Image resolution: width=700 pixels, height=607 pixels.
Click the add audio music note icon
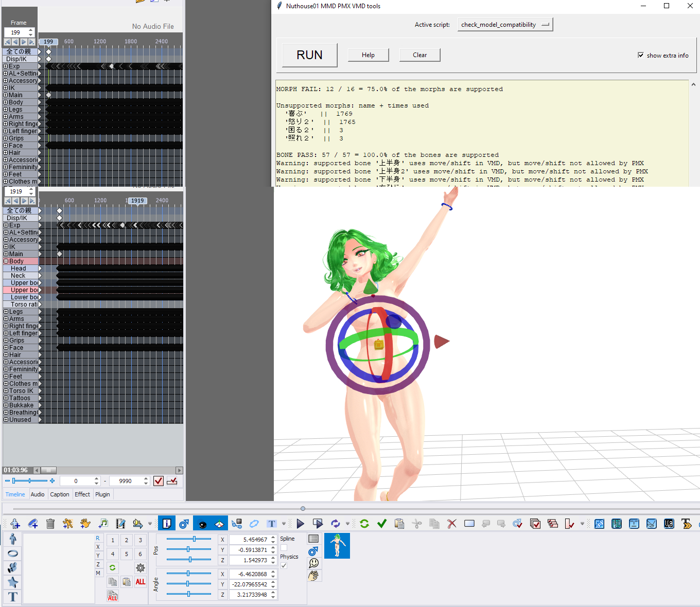(103, 524)
